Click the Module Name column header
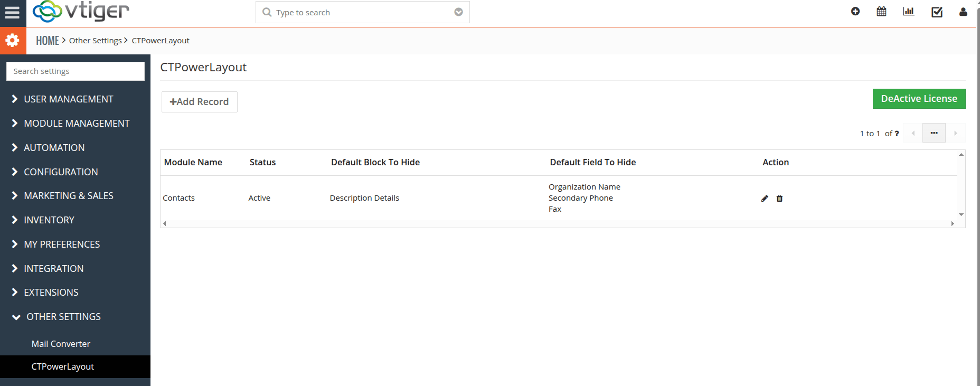 [193, 163]
